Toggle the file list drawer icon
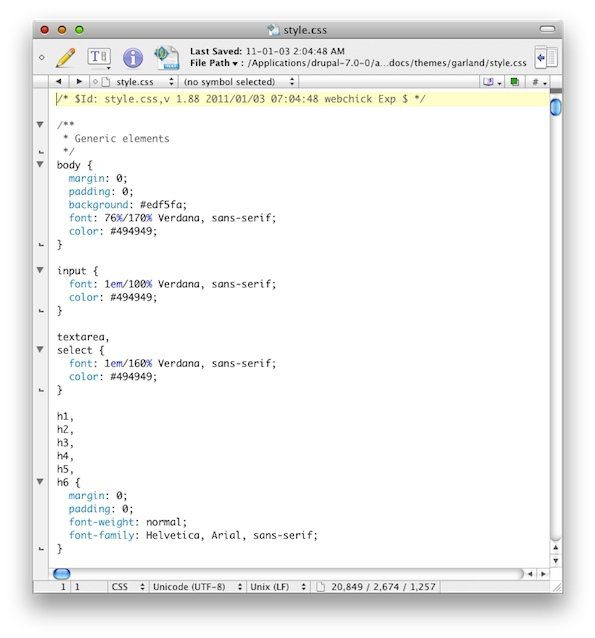This screenshot has height=638, width=595. pos(546,57)
